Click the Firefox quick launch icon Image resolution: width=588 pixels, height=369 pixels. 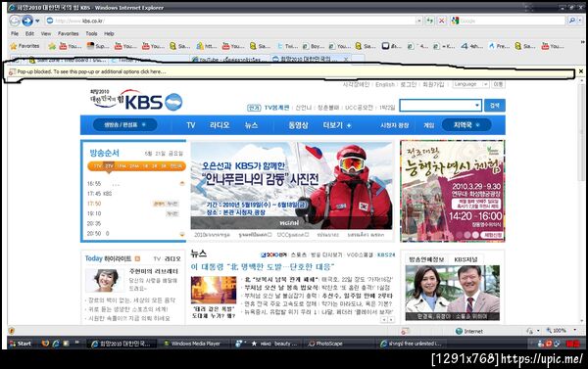(45, 344)
